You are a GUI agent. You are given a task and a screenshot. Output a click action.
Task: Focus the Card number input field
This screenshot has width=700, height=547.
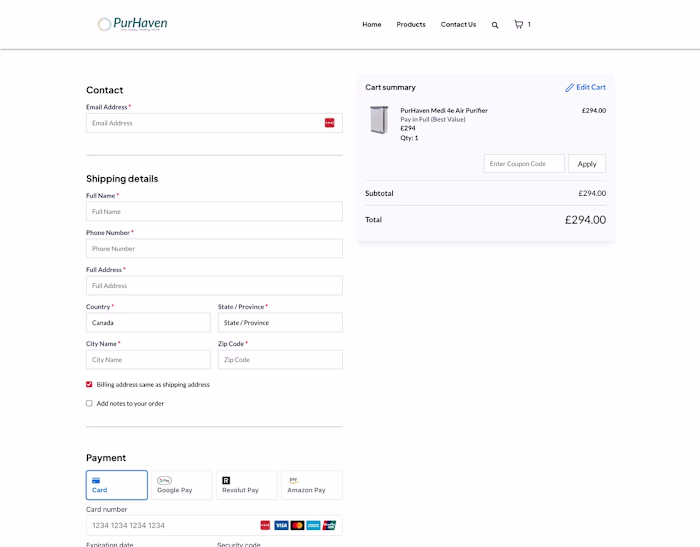point(214,526)
